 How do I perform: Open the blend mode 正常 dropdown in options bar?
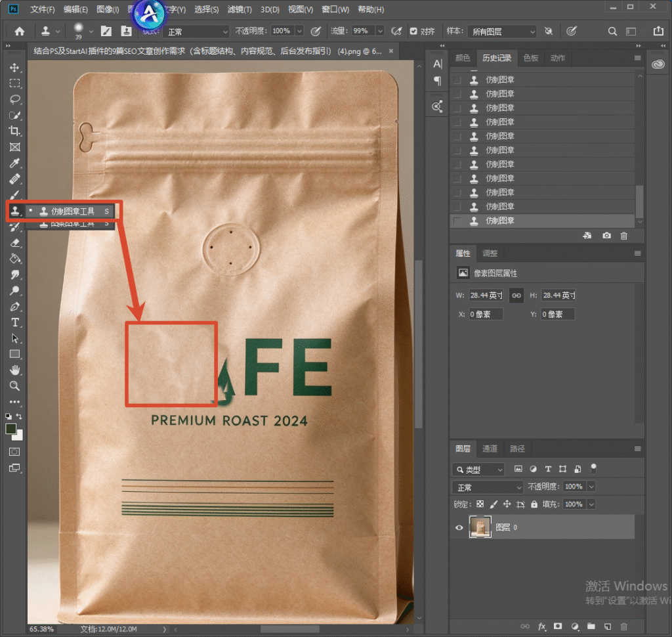pos(197,32)
